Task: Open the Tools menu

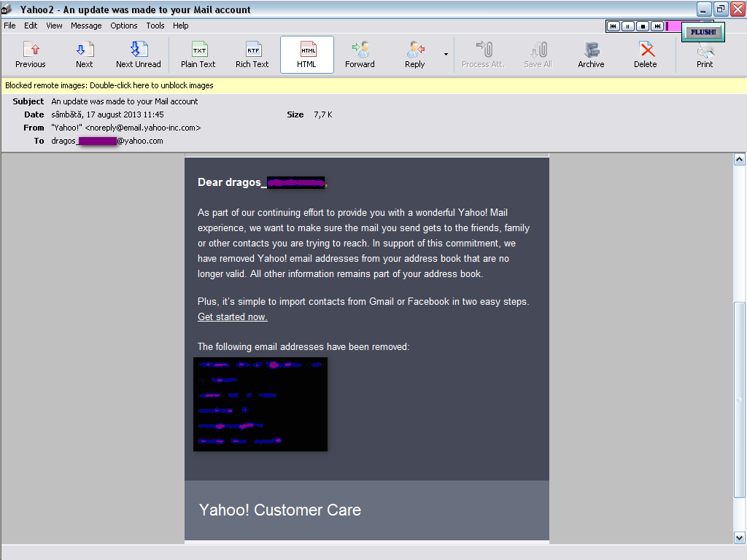Action: coord(155,26)
